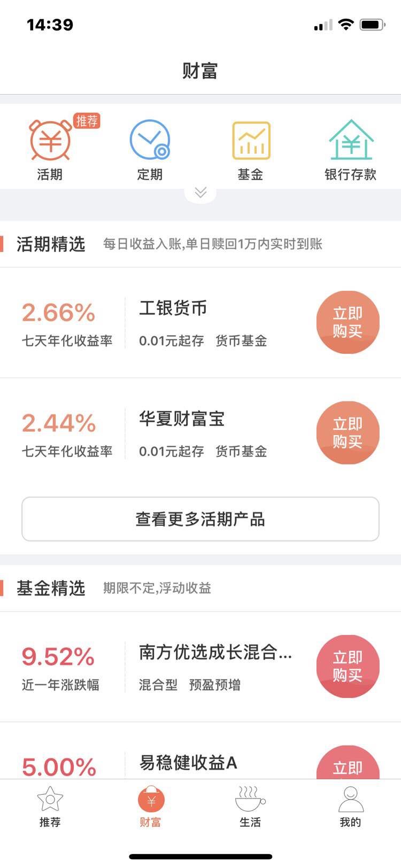Open the 华夏财富宝 product details
Viewport: 401px width, 868px height.
coord(182,419)
